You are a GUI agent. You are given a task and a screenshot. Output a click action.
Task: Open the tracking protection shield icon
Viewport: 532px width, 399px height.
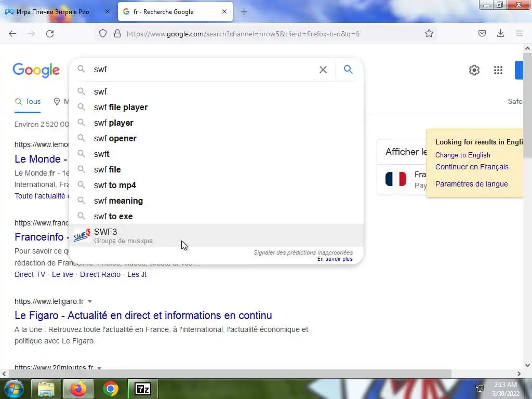click(x=103, y=34)
